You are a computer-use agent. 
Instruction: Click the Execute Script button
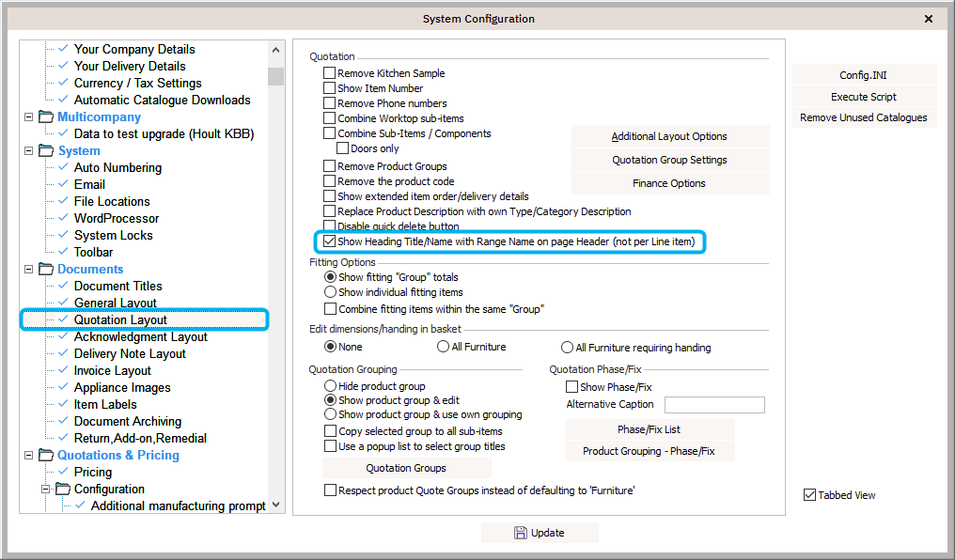click(864, 96)
